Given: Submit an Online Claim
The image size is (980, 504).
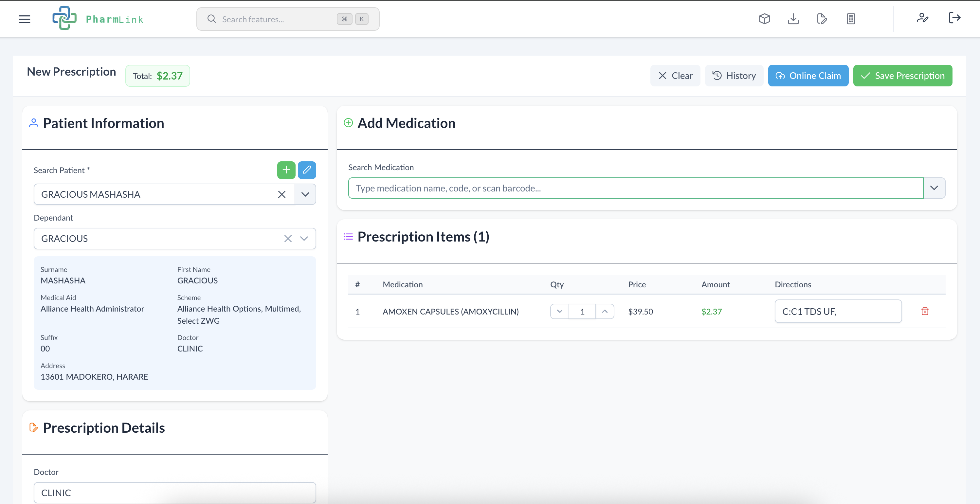Looking at the screenshot, I should [x=808, y=75].
